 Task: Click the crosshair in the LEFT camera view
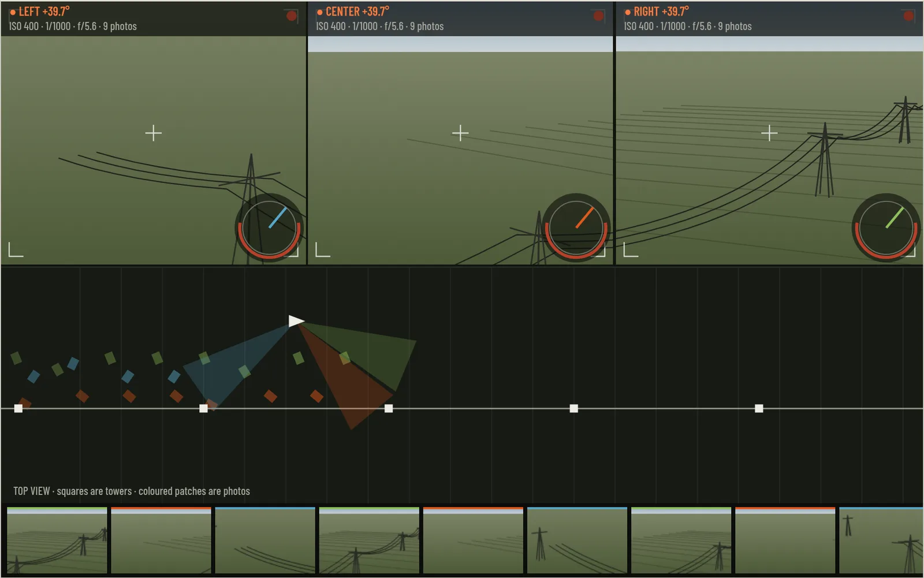click(x=153, y=133)
